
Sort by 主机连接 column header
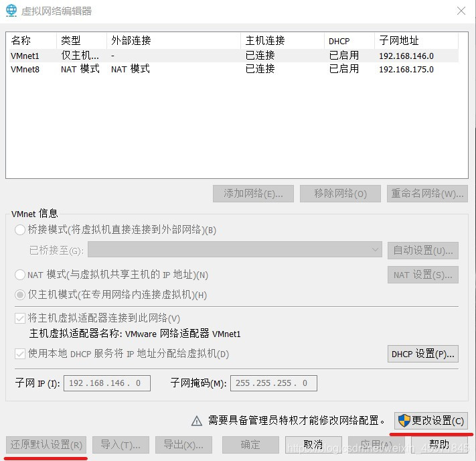pyautogui.click(x=283, y=40)
